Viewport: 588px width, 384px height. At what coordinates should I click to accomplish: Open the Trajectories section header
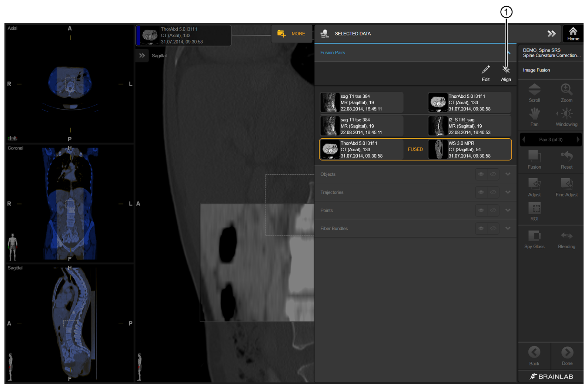click(415, 192)
